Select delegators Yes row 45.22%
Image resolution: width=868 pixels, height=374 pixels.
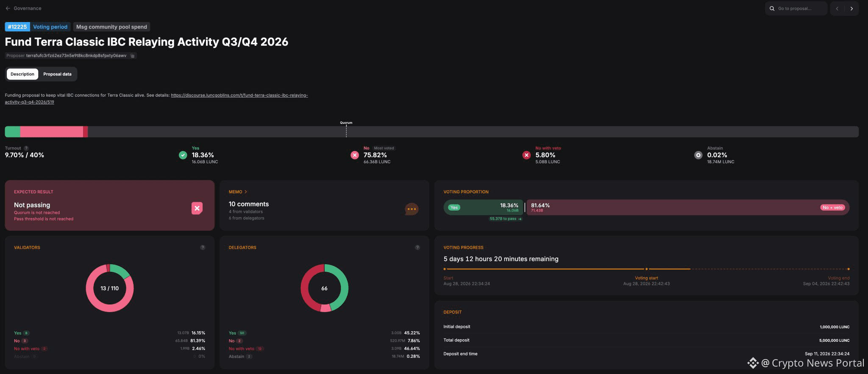click(x=324, y=333)
